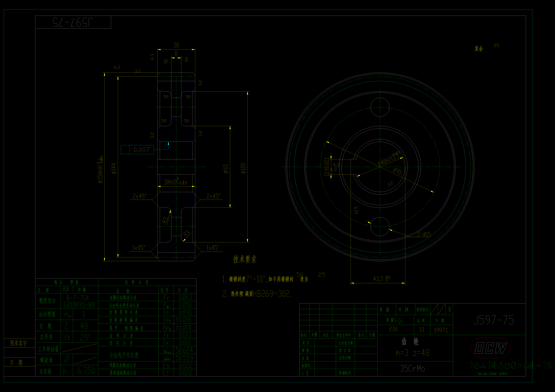Click the '0.022' value in the ET row
The height and width of the screenshot is (392, 555).
point(186,373)
